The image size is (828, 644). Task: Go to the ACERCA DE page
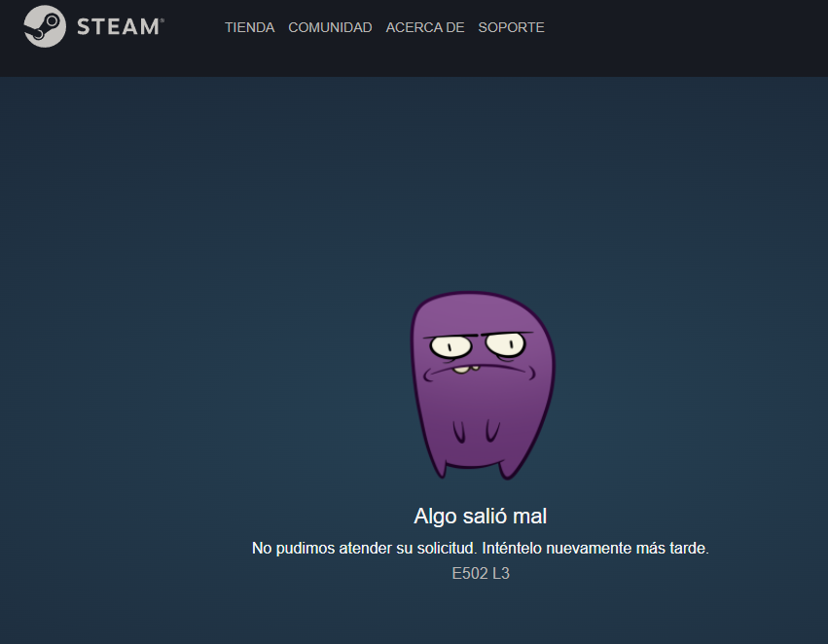425,27
